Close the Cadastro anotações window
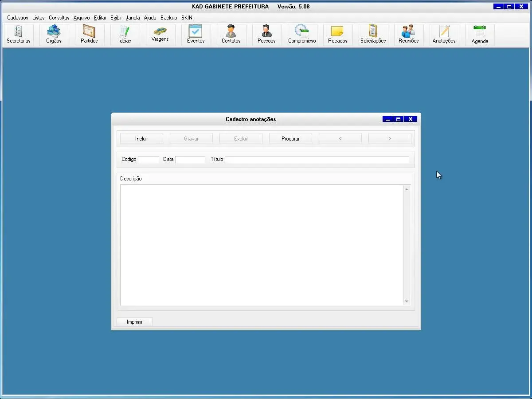This screenshot has width=532, height=399. [411, 119]
